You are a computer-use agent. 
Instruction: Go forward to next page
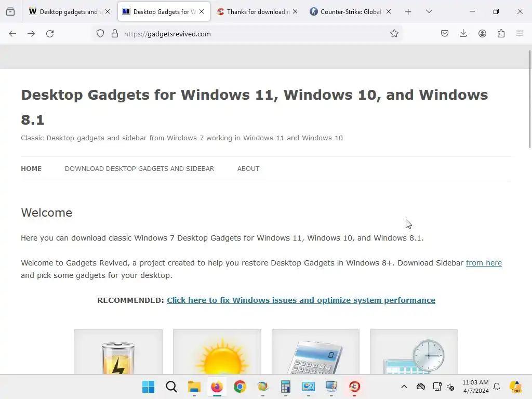[x=31, y=34]
